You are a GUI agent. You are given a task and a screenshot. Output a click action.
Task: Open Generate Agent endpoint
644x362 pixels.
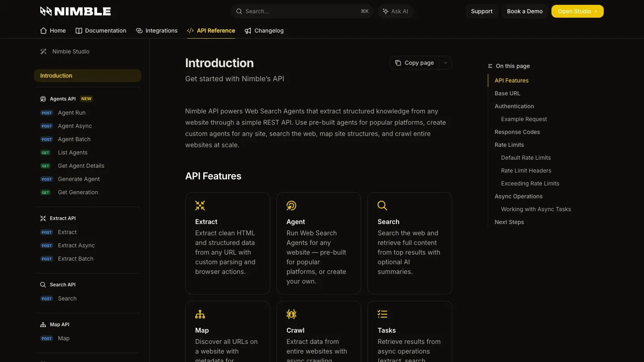tap(87, 179)
